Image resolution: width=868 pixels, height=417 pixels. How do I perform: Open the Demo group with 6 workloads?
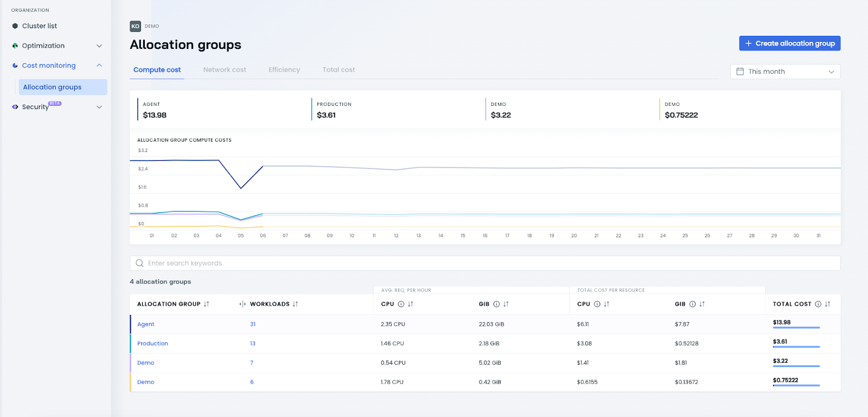click(x=145, y=382)
